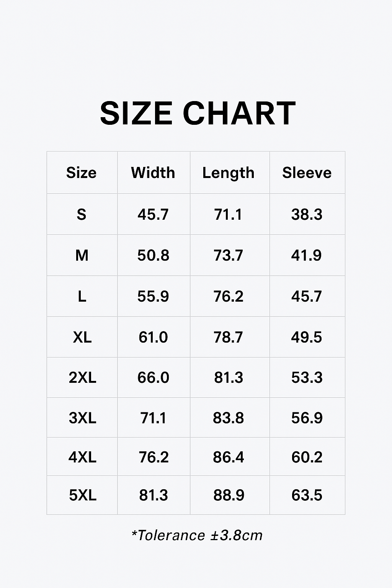The height and width of the screenshot is (588, 392).
Task: Click length value 76.2 for L
Action: pos(229,296)
